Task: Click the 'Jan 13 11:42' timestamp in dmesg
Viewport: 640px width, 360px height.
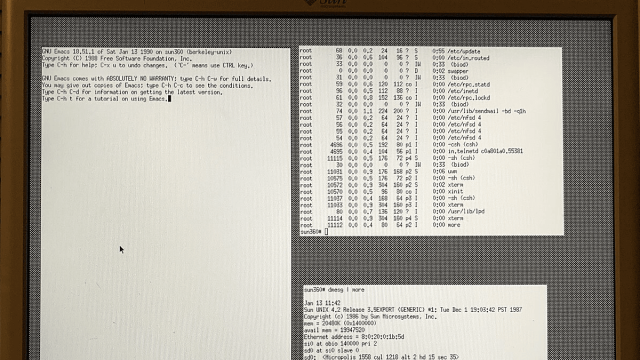Action: pos(322,303)
